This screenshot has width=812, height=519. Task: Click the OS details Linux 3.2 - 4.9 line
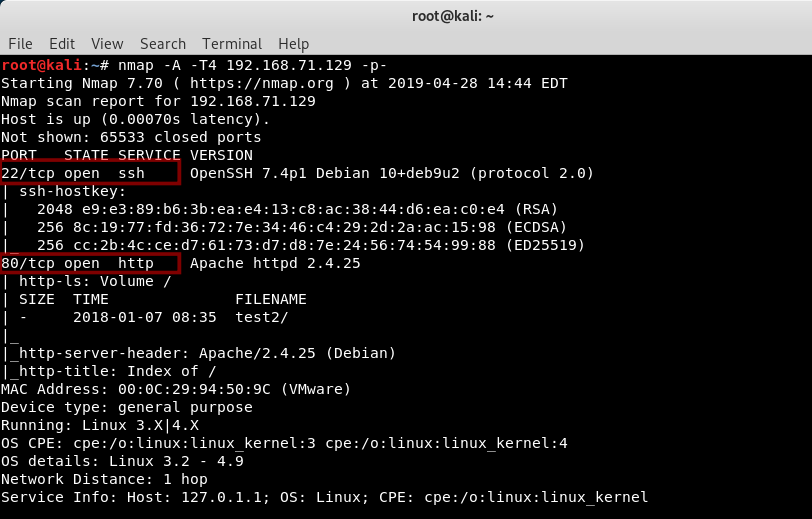pos(122,461)
